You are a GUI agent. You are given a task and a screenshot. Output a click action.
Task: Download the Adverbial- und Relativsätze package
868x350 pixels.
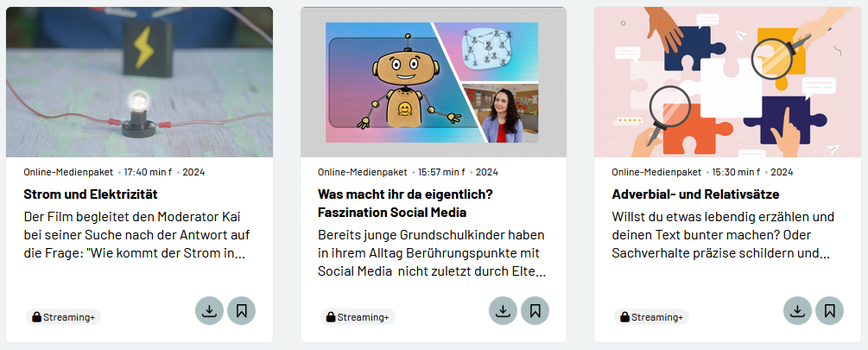pos(798,311)
